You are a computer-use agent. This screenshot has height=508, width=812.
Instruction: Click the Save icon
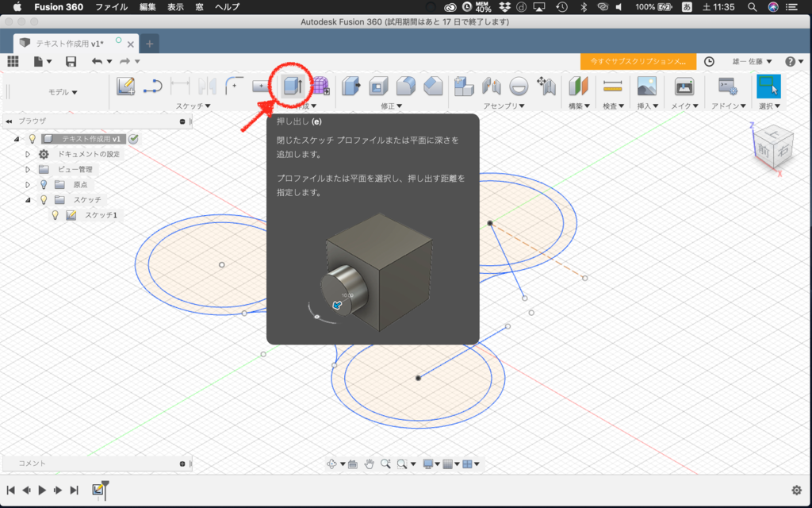coord(71,61)
